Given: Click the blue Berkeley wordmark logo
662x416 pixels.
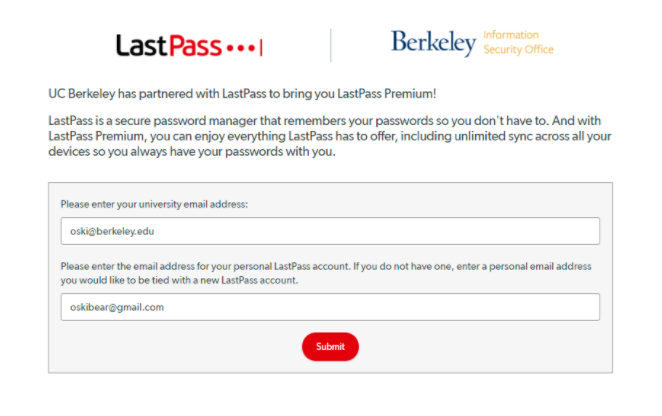Looking at the screenshot, I should [433, 43].
